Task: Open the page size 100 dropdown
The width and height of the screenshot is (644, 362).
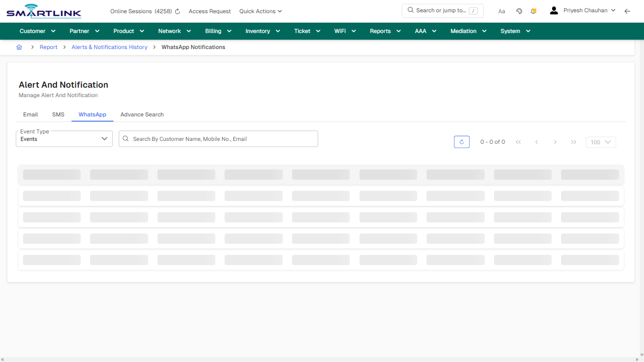Action: [600, 141]
